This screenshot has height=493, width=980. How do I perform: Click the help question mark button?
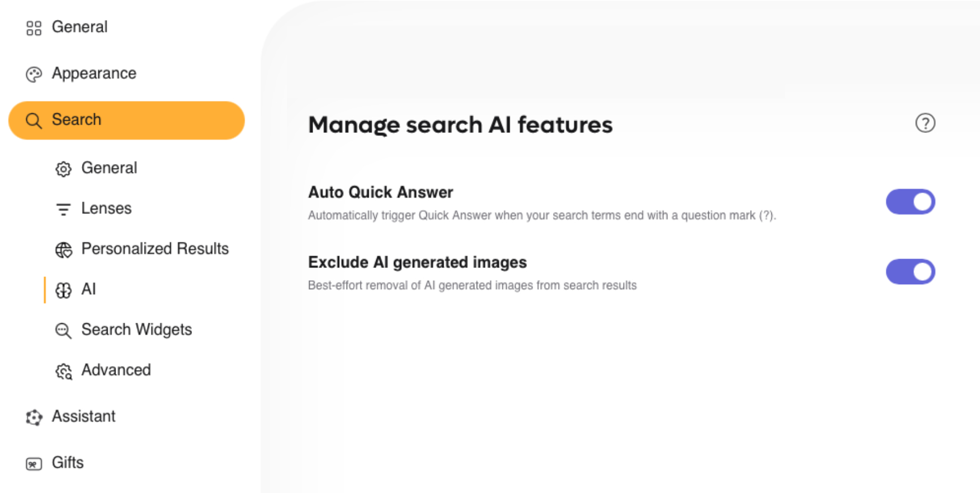click(925, 123)
